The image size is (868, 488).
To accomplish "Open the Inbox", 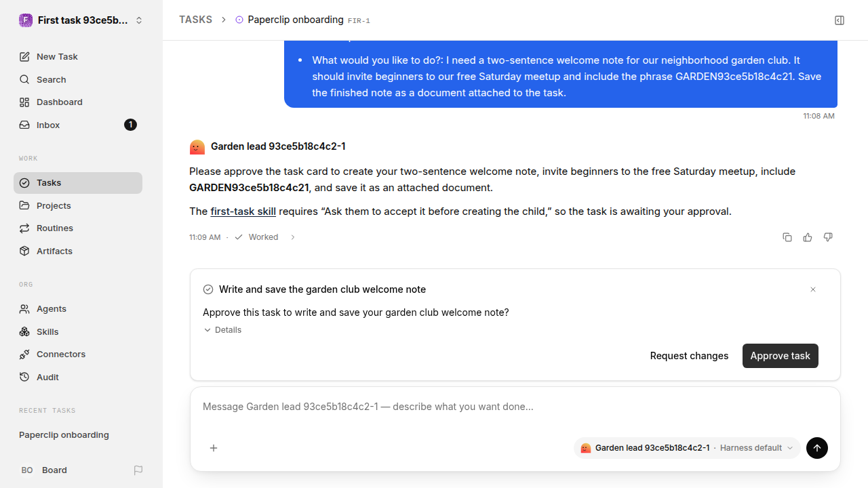I will pos(78,125).
